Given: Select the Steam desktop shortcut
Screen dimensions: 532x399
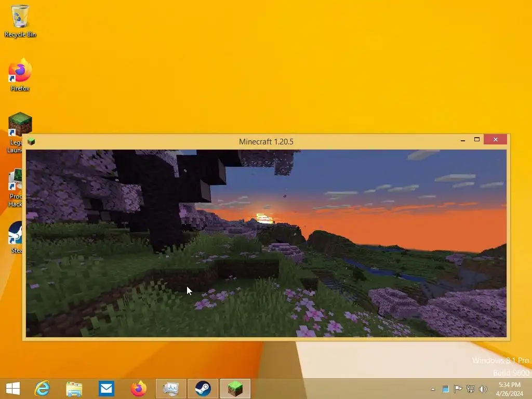Looking at the screenshot, I should [16, 237].
